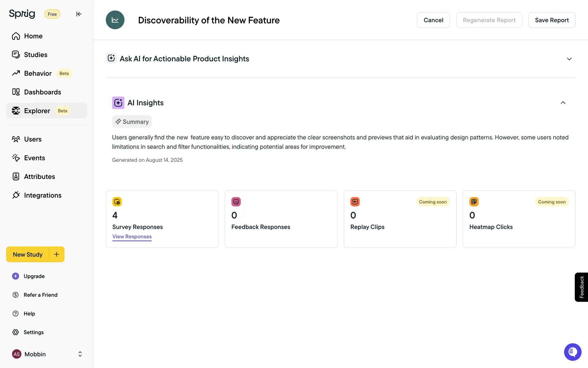Click the plus icon next to New Study
This screenshot has width=588, height=368.
tap(57, 254)
